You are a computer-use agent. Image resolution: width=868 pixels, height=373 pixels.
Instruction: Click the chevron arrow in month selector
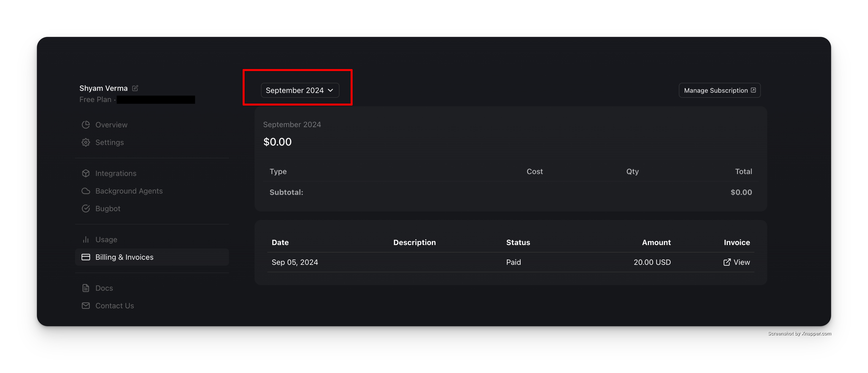coord(331,90)
